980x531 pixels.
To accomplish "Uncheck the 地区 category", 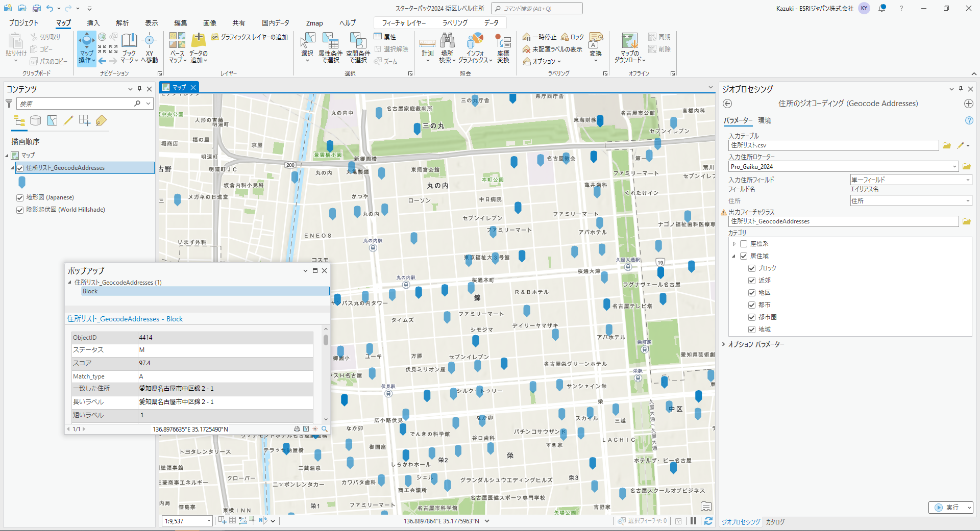I will click(x=752, y=293).
